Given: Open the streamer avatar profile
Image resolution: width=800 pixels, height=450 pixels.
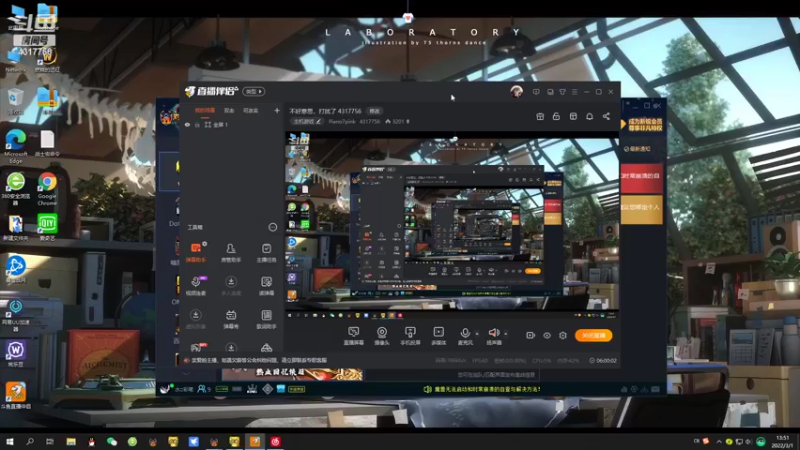Looking at the screenshot, I should 516,91.
